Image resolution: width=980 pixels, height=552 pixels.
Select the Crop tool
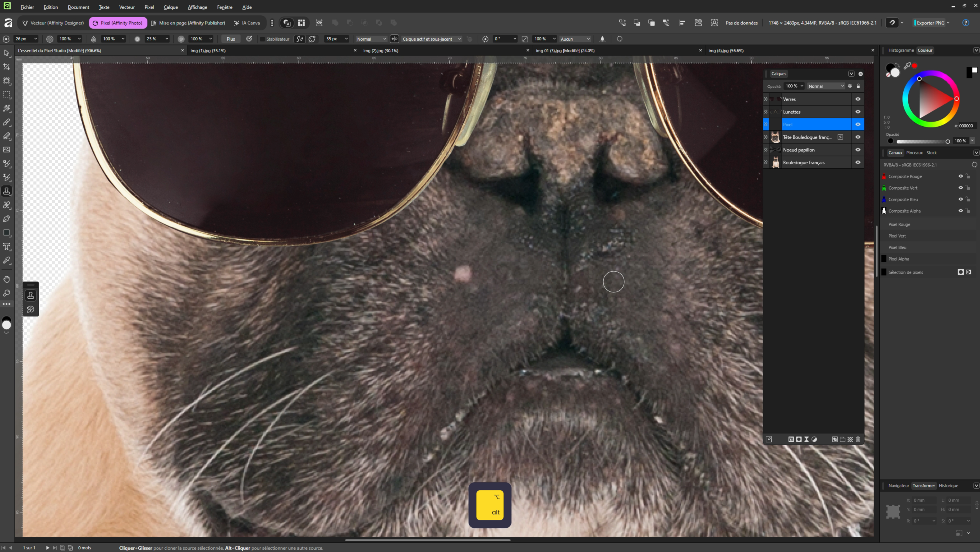7,67
